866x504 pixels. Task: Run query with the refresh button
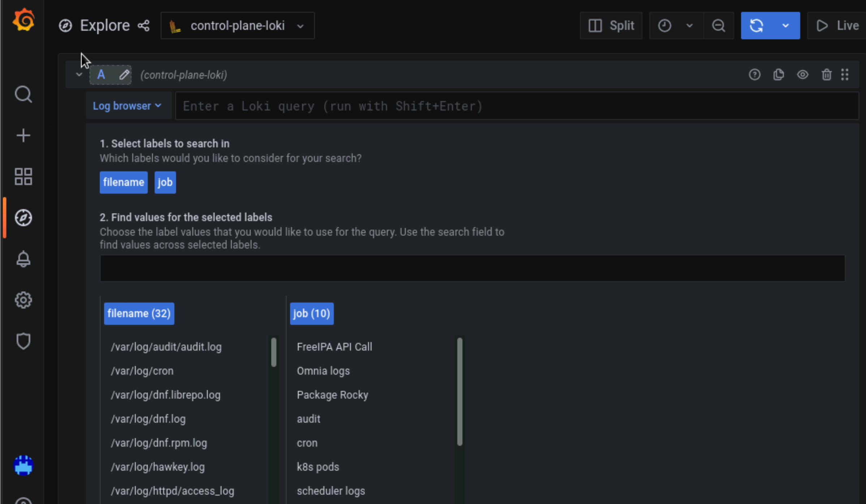tap(756, 26)
